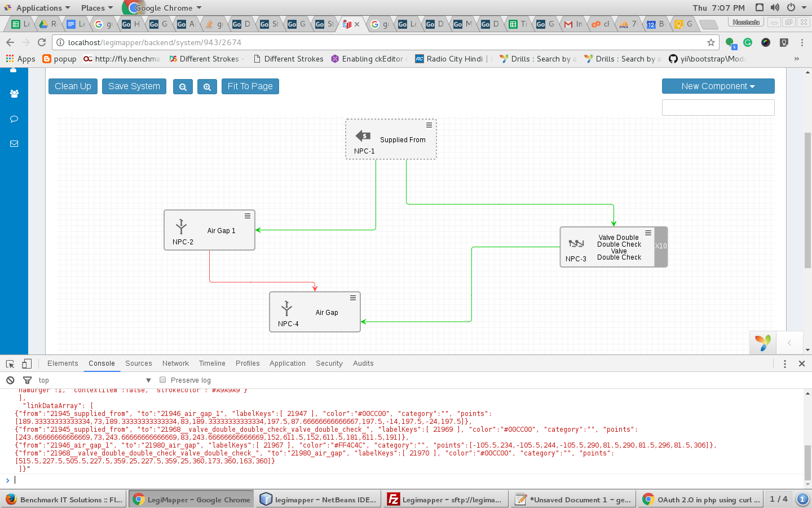
Task: Click the chat bubble icon in sidebar
Action: click(x=14, y=119)
